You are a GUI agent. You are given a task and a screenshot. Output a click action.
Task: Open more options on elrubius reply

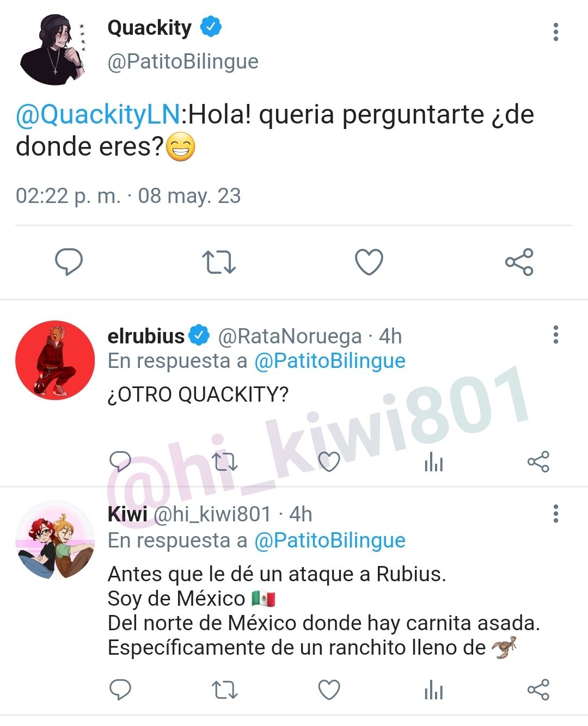(555, 335)
